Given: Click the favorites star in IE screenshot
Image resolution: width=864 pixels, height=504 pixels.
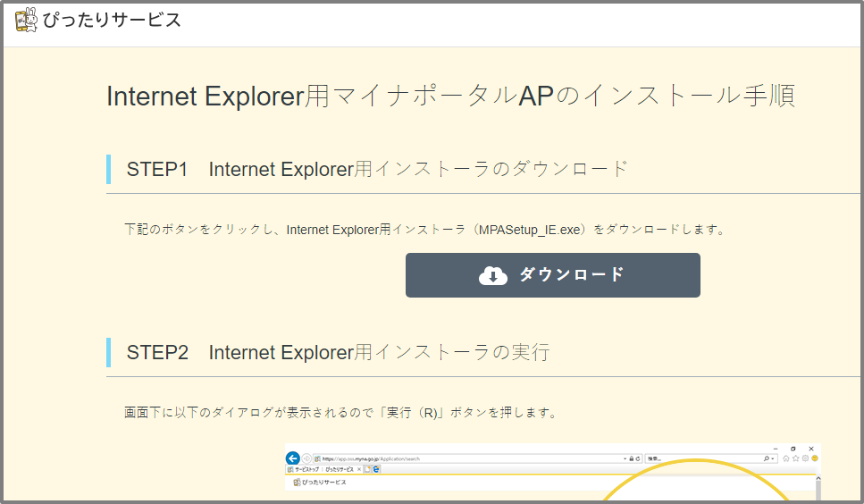Looking at the screenshot, I should (796, 458).
